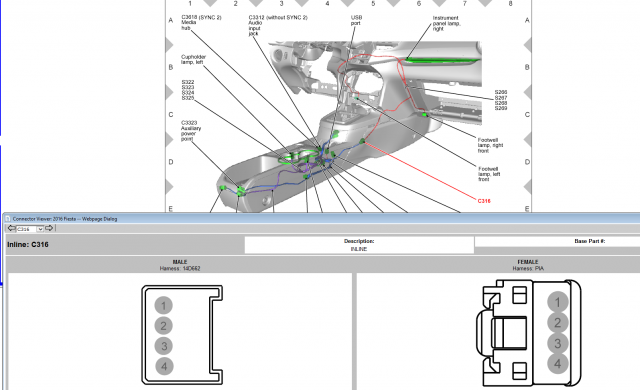Select pin 2 on the male connector
This screenshot has height=390, width=640.
point(164,326)
